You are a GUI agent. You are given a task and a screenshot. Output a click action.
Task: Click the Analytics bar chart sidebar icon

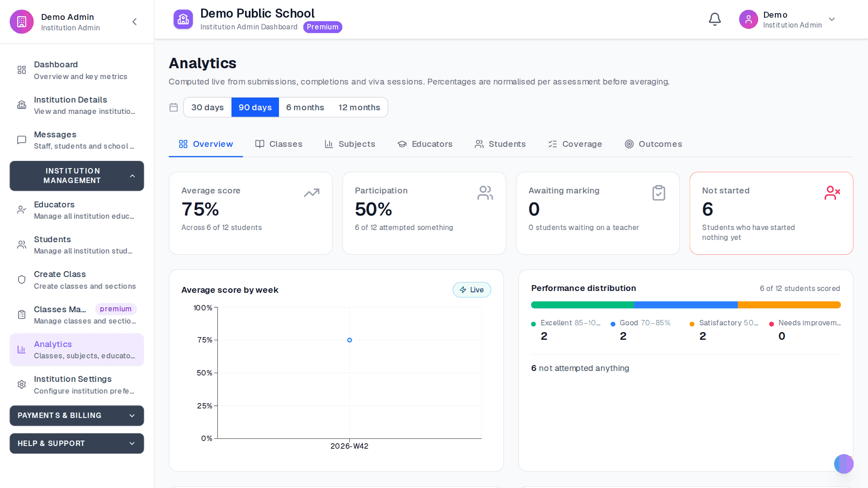[x=22, y=349]
